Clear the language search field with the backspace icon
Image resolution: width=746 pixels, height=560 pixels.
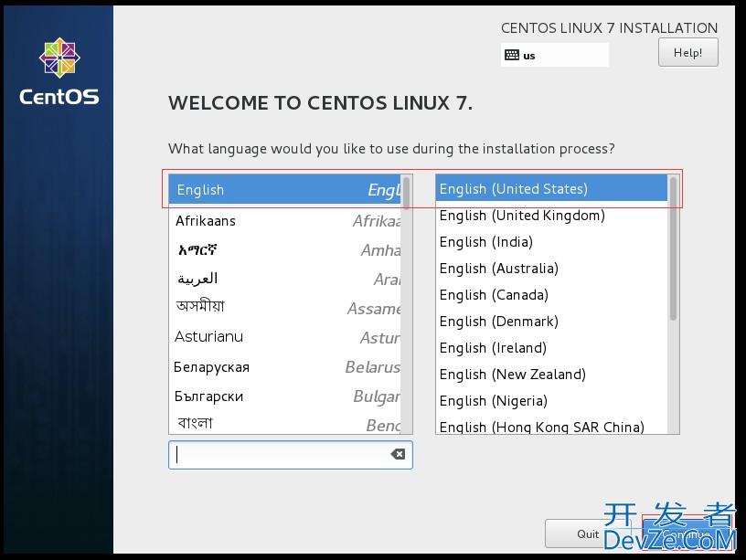coord(398,454)
